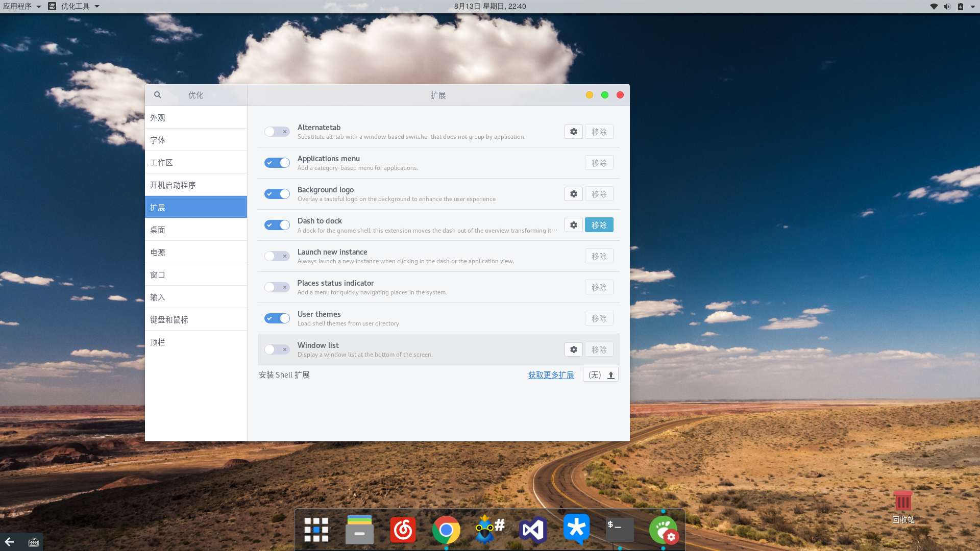Open the application grid in dock
This screenshot has height=551, width=980.
[x=316, y=530]
